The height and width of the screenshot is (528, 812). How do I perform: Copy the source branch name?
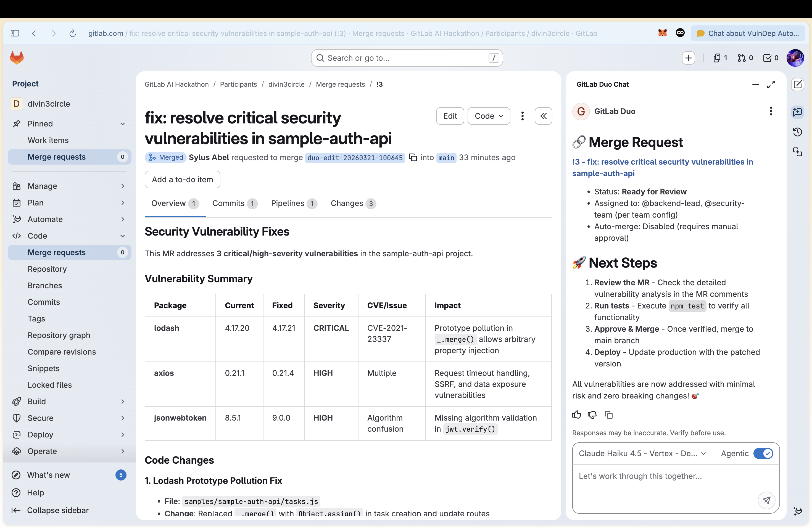click(x=413, y=158)
